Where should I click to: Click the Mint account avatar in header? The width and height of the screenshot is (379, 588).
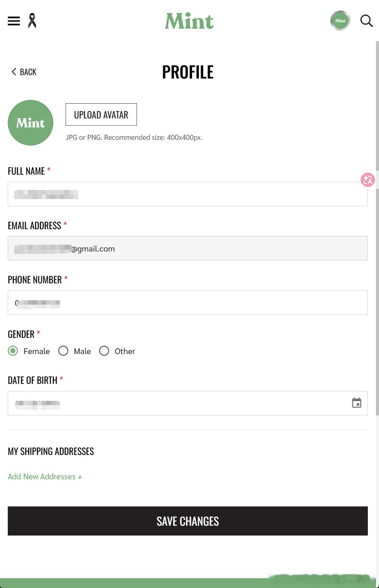pyautogui.click(x=340, y=21)
